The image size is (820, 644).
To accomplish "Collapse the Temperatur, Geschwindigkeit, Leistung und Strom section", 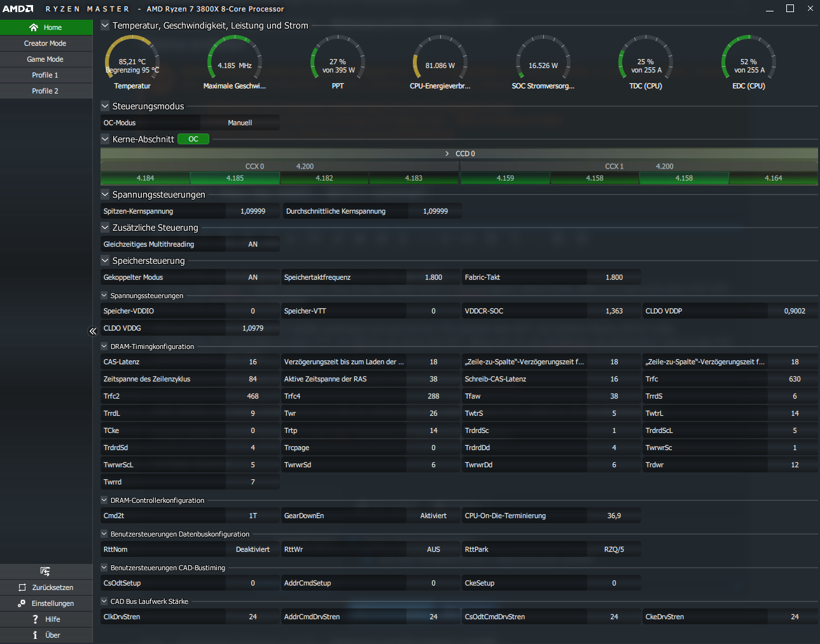I will click(x=105, y=25).
